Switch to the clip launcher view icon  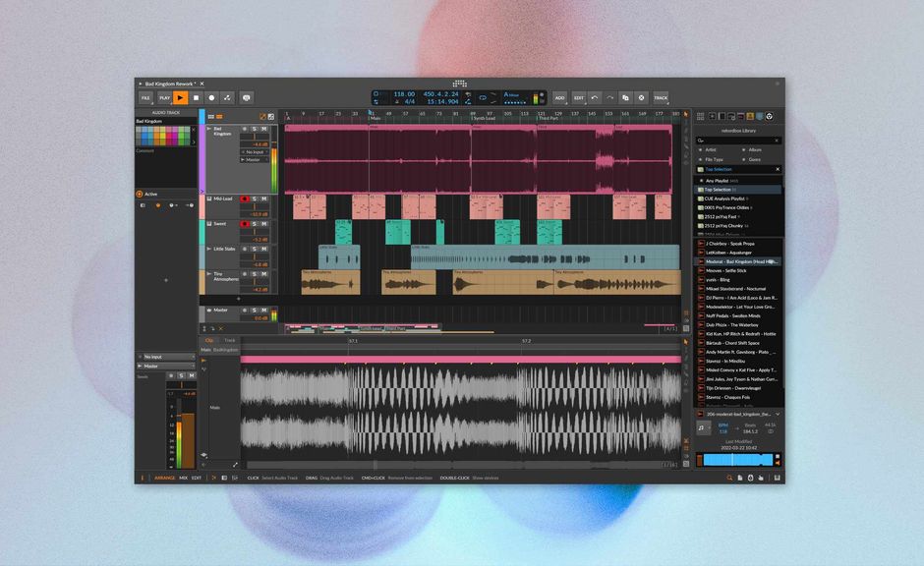pyautogui.click(x=210, y=117)
